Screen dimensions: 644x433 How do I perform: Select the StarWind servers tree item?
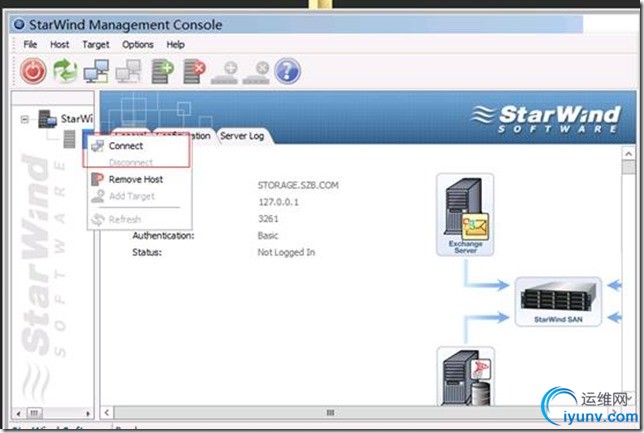(66, 119)
